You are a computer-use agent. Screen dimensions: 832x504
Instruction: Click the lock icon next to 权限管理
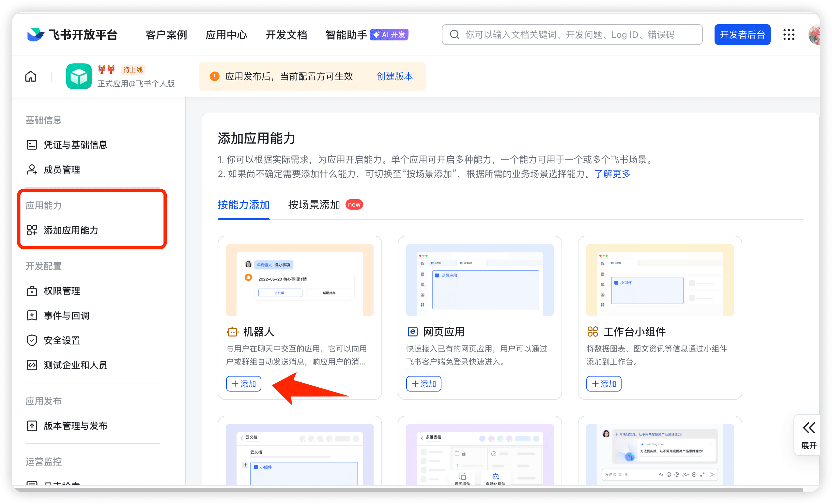pyautogui.click(x=32, y=291)
